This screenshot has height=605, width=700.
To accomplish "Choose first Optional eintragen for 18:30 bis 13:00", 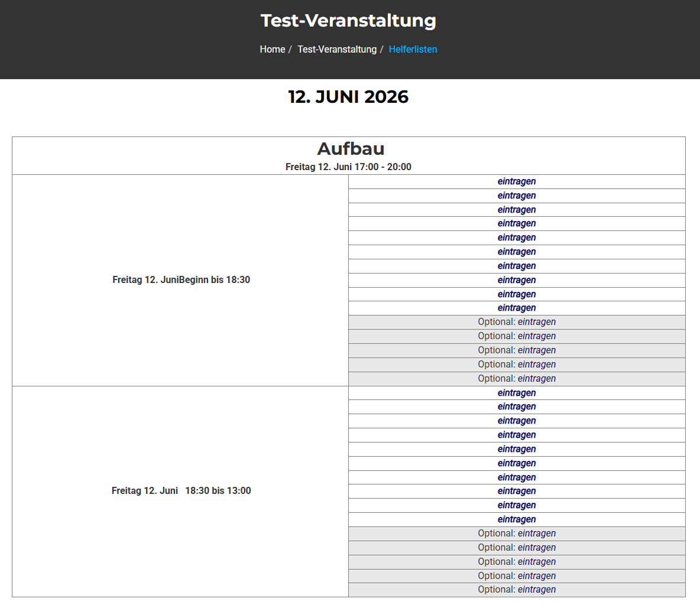I will [x=536, y=534].
